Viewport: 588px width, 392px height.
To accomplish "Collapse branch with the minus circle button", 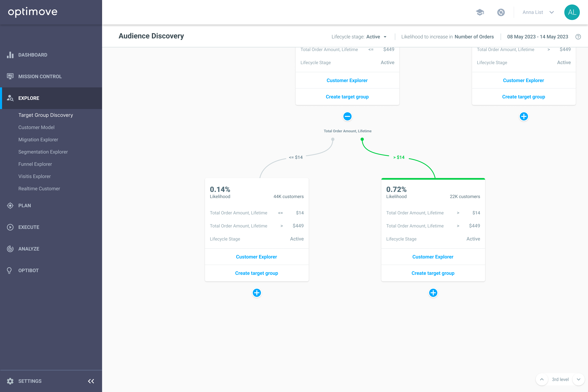I will pos(347,116).
